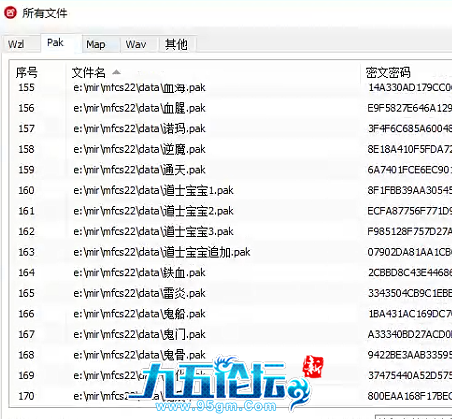Click serial number 169

[26, 376]
